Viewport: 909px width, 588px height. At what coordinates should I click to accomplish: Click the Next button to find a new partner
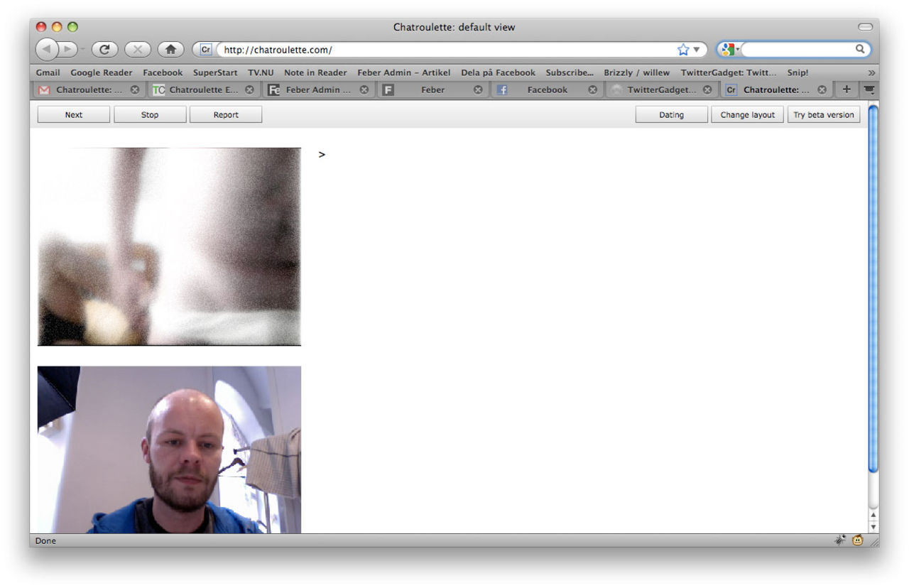pos(73,114)
